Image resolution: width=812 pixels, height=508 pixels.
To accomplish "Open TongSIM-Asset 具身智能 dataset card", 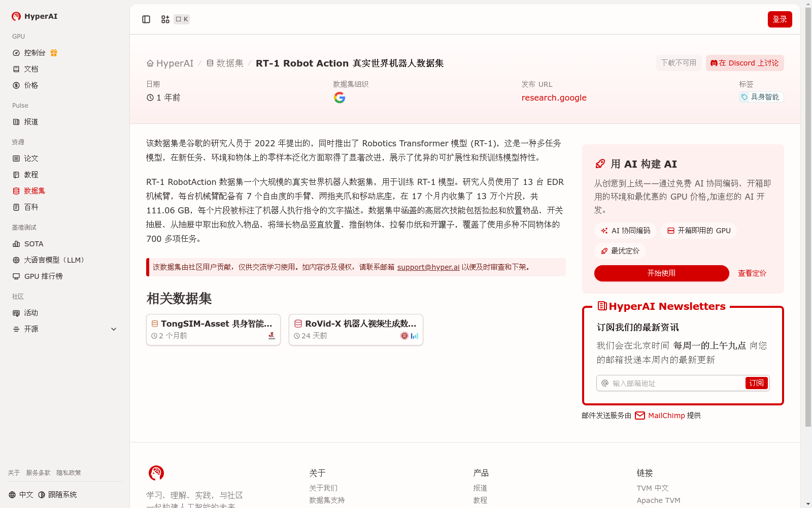I will 213,330.
